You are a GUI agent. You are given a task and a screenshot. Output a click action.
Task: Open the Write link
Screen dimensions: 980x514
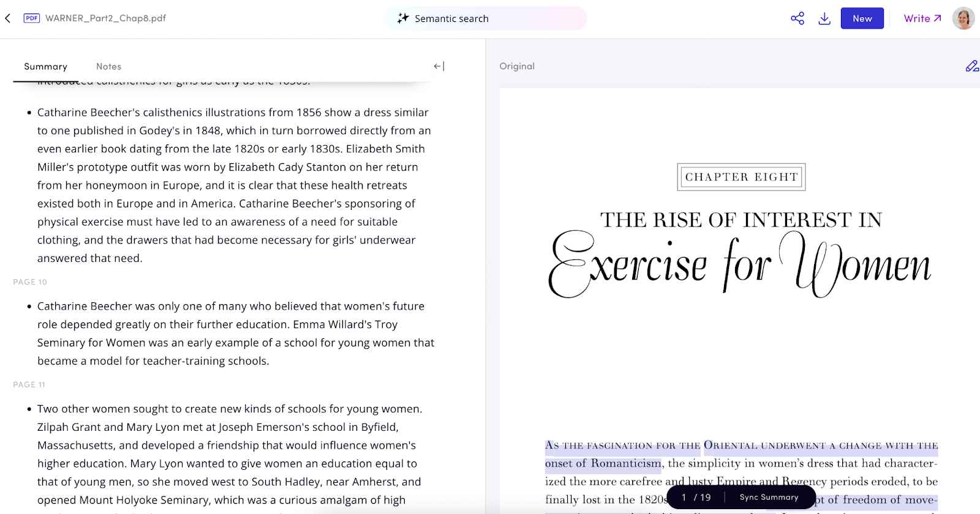pyautogui.click(x=922, y=18)
